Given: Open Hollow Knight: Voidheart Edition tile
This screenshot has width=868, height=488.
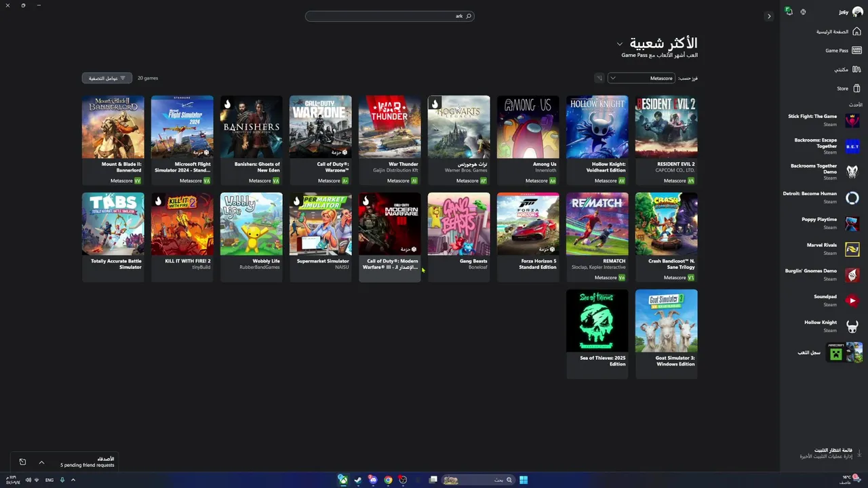Looking at the screenshot, I should coord(597,140).
